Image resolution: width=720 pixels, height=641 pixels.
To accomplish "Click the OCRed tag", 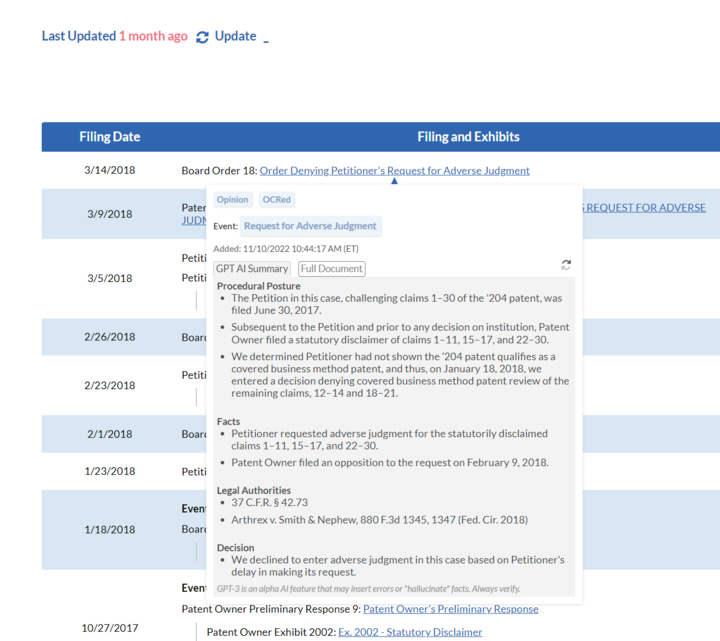I will [x=276, y=200].
